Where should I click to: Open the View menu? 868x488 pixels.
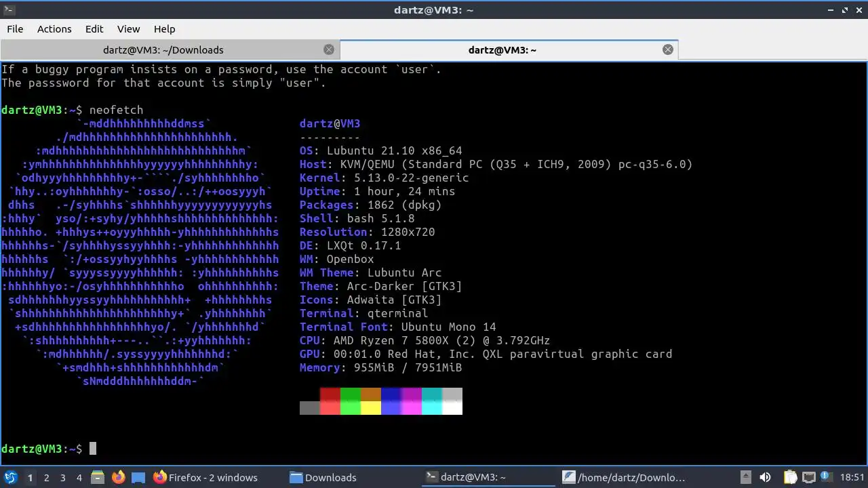pos(128,29)
